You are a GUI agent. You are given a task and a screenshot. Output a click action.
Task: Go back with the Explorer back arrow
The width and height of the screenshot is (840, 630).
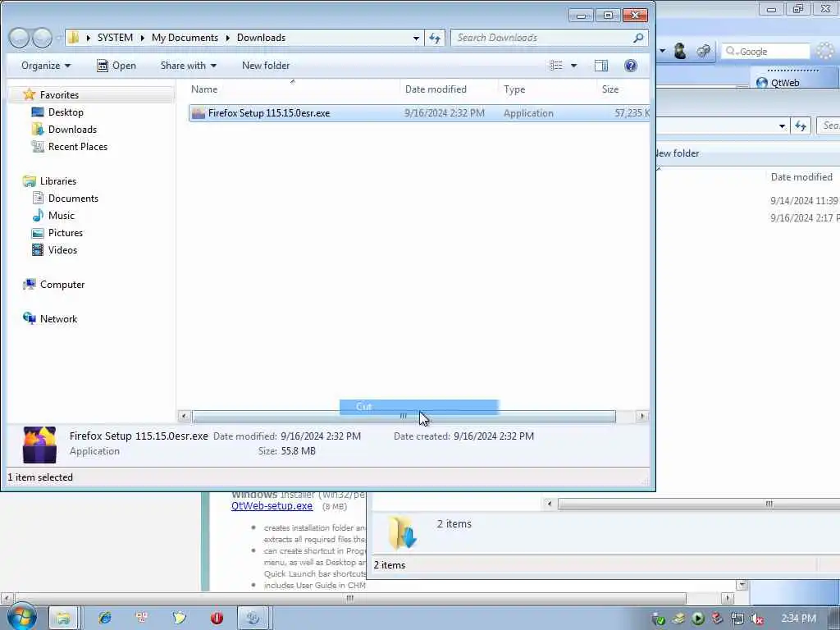click(19, 38)
